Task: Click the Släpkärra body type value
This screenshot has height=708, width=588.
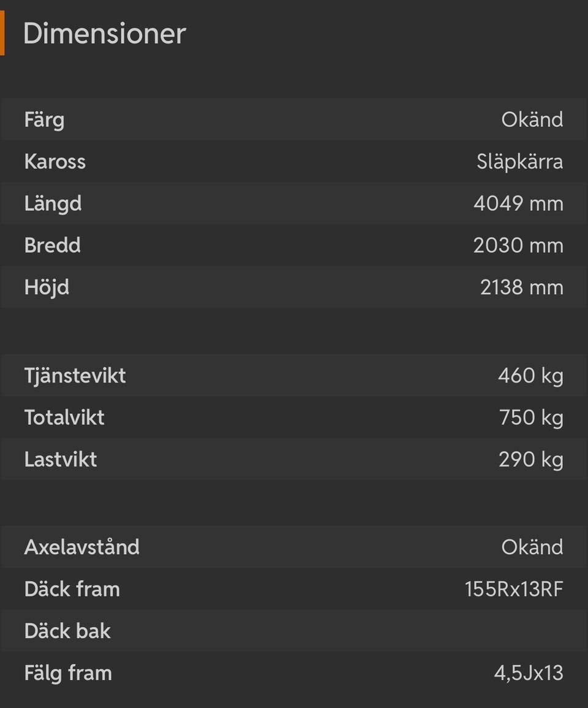Action: coord(519,162)
